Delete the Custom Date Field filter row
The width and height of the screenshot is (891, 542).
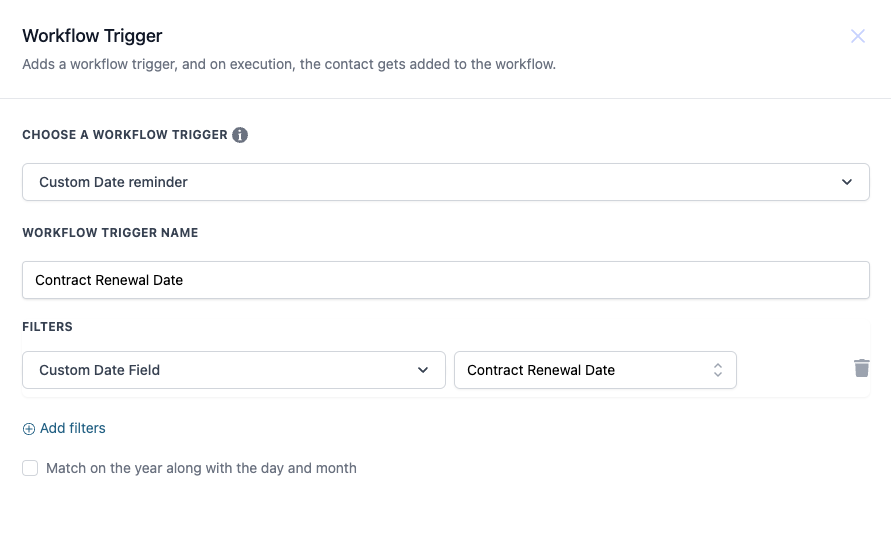[x=861, y=368]
